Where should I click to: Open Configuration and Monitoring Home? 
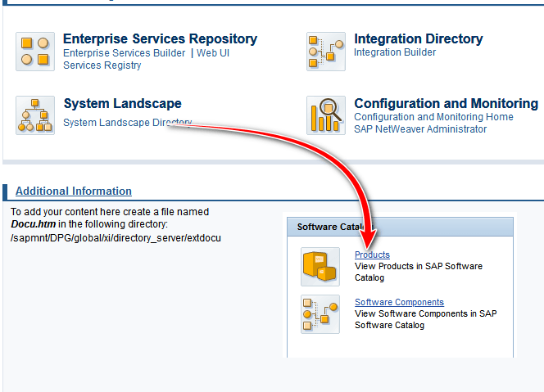(433, 117)
